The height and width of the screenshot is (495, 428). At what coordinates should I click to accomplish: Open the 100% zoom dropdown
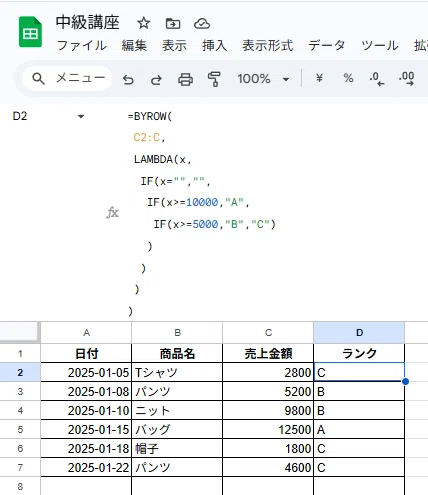(263, 79)
